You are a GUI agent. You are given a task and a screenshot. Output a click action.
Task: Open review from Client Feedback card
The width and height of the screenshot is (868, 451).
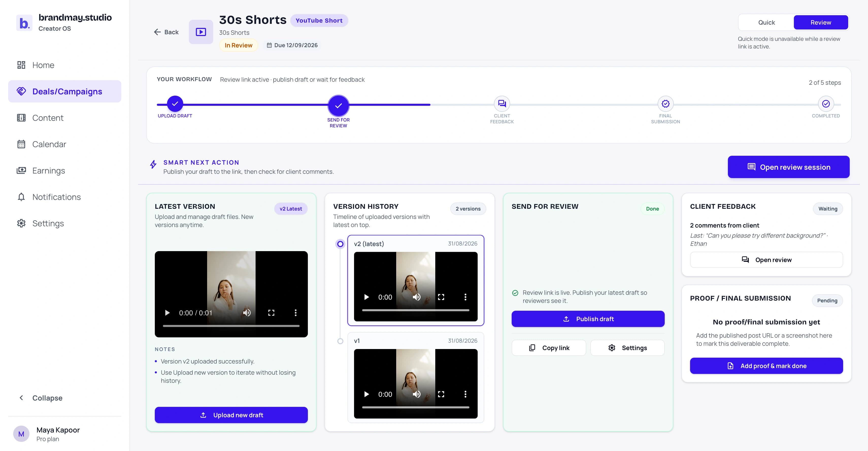(x=766, y=259)
